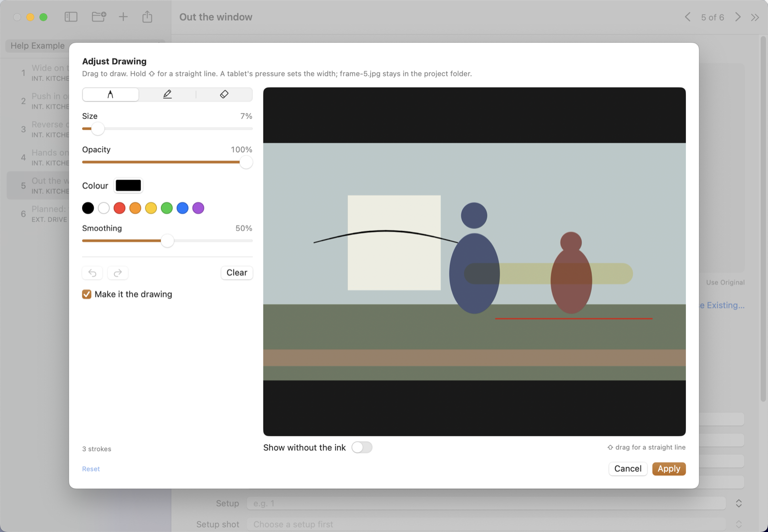
Task: Clear all strokes with Clear button
Action: point(237,272)
